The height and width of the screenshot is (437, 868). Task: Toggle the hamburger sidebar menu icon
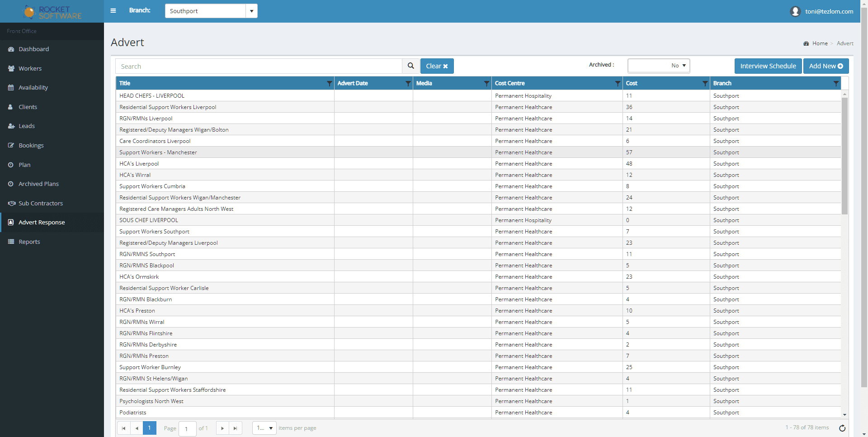pyautogui.click(x=113, y=11)
